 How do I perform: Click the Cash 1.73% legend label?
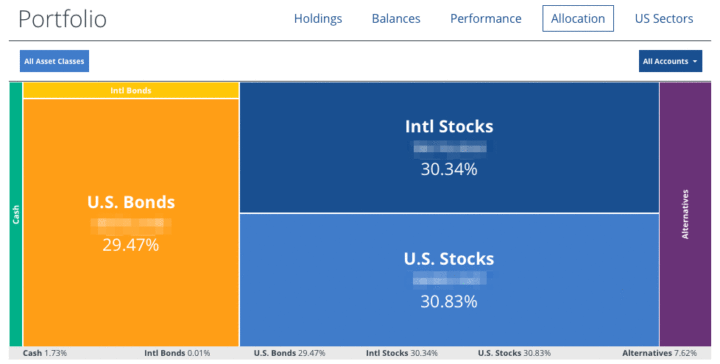point(45,353)
